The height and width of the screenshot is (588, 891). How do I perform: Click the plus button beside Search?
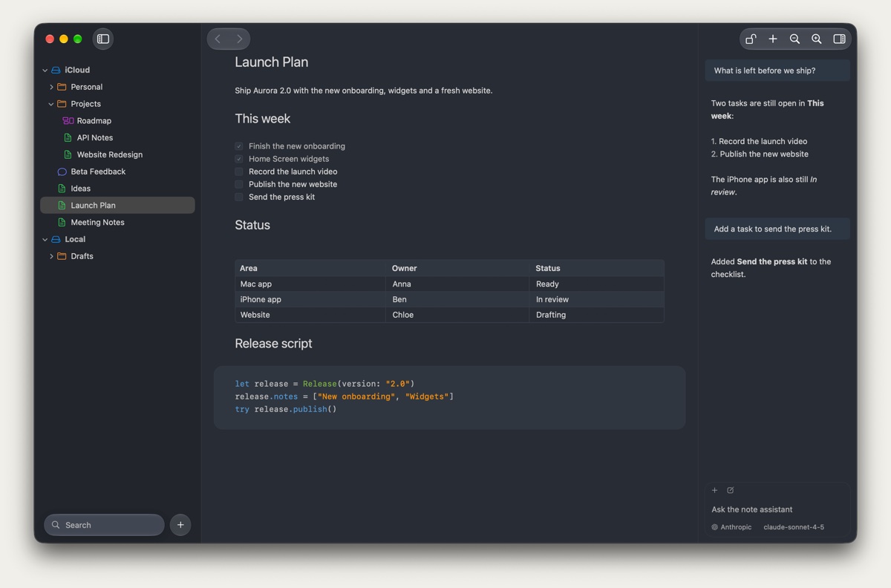pos(180,525)
